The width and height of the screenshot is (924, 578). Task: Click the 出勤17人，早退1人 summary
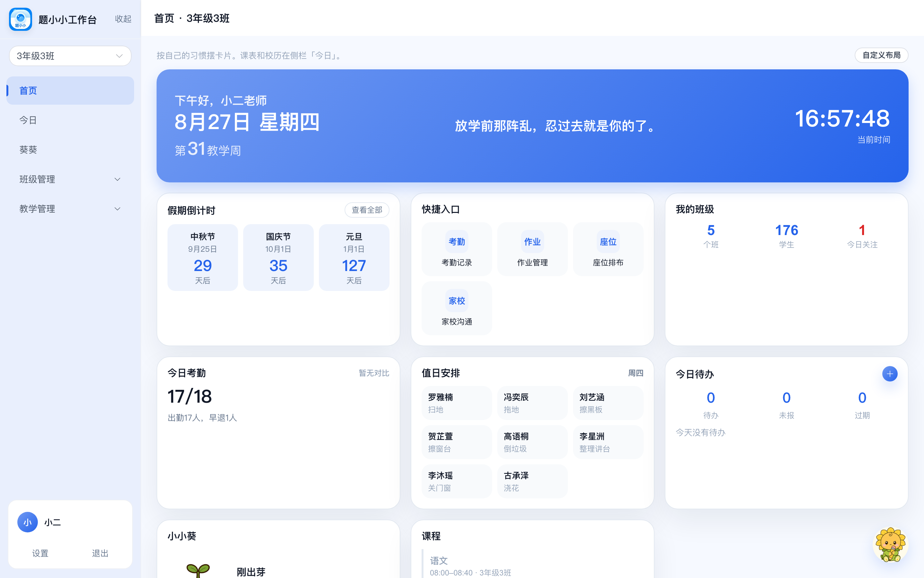[202, 418]
